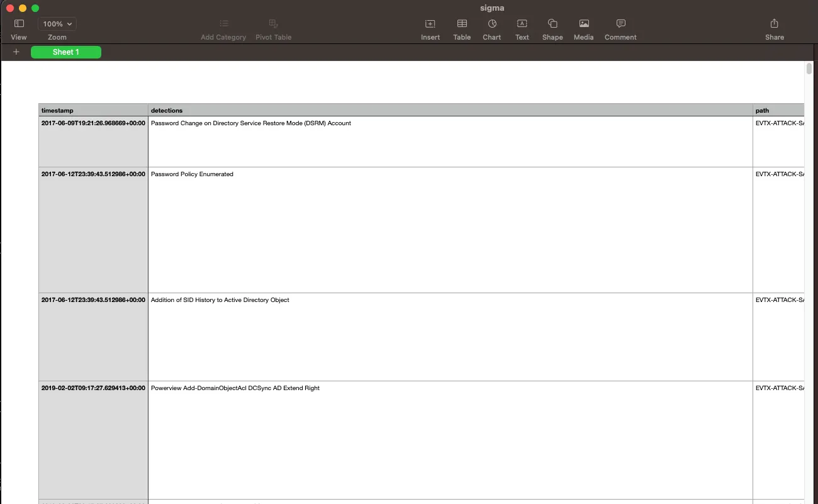Click the vertical scrollbar thumb

tap(809, 69)
